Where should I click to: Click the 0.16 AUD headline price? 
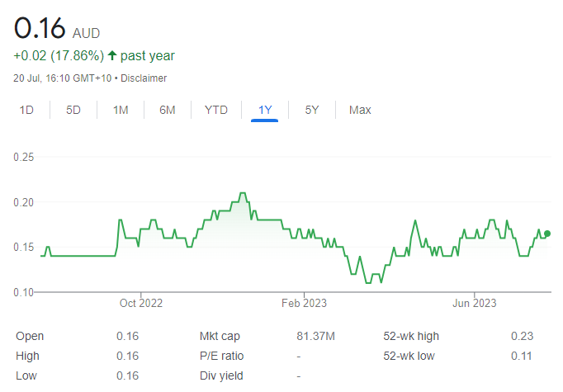[57, 28]
